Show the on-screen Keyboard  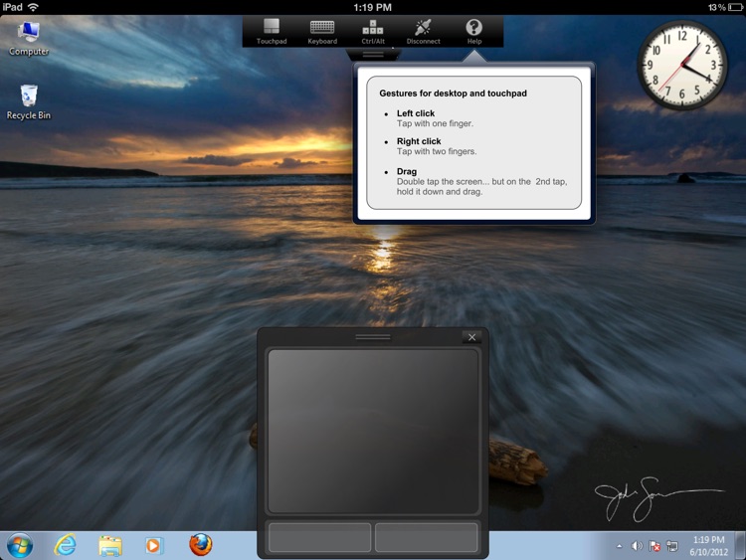click(x=322, y=31)
